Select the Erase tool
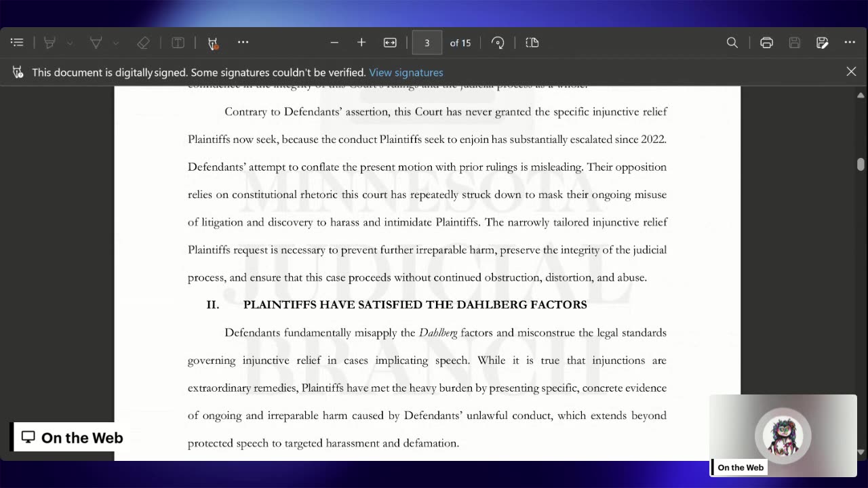 [x=143, y=43]
